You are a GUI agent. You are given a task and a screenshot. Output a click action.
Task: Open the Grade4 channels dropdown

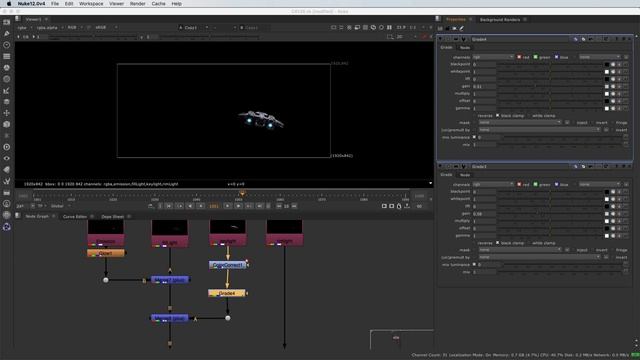coord(493,57)
